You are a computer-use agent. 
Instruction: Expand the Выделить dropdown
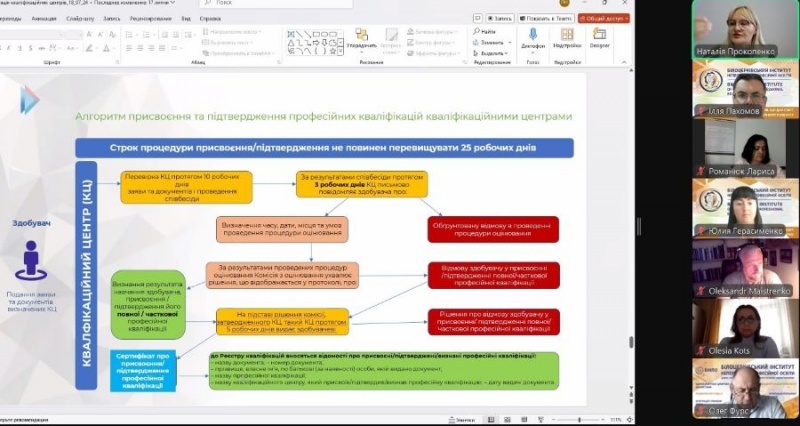[508, 53]
